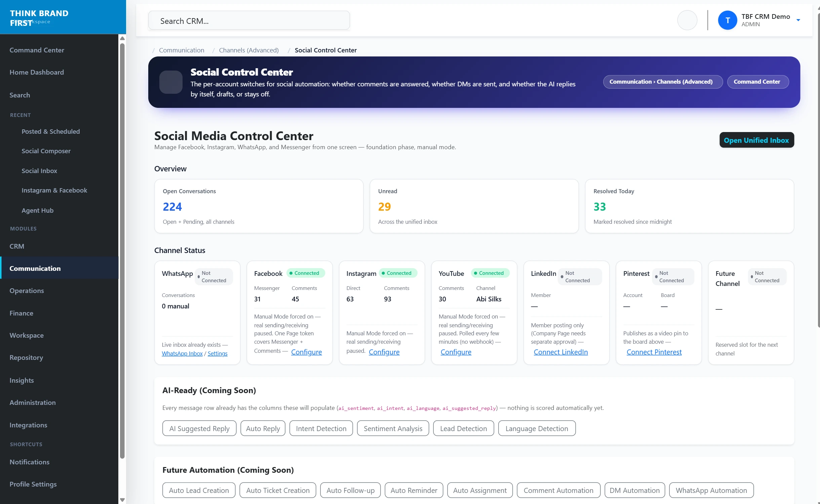
Task: Click the AI Suggested Reply chip
Action: pos(199,428)
